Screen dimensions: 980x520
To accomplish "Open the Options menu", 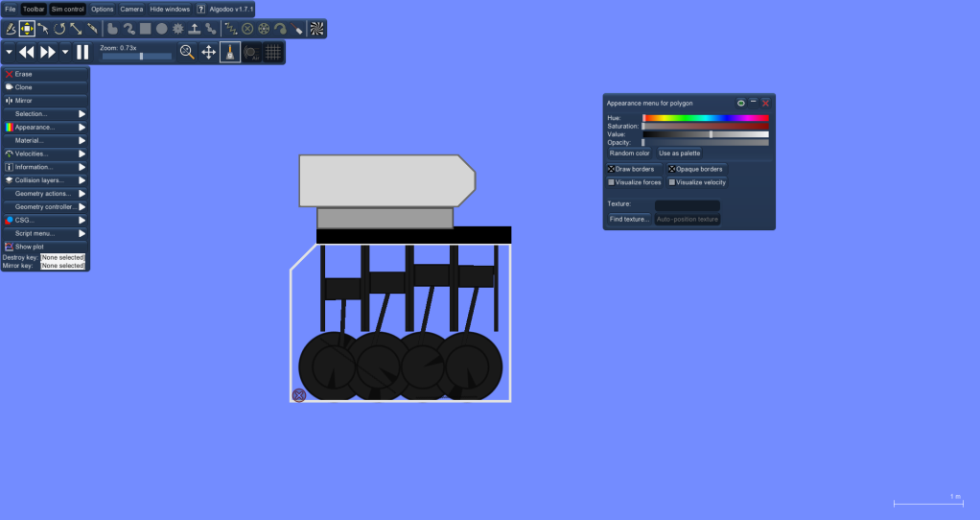I will coord(102,9).
